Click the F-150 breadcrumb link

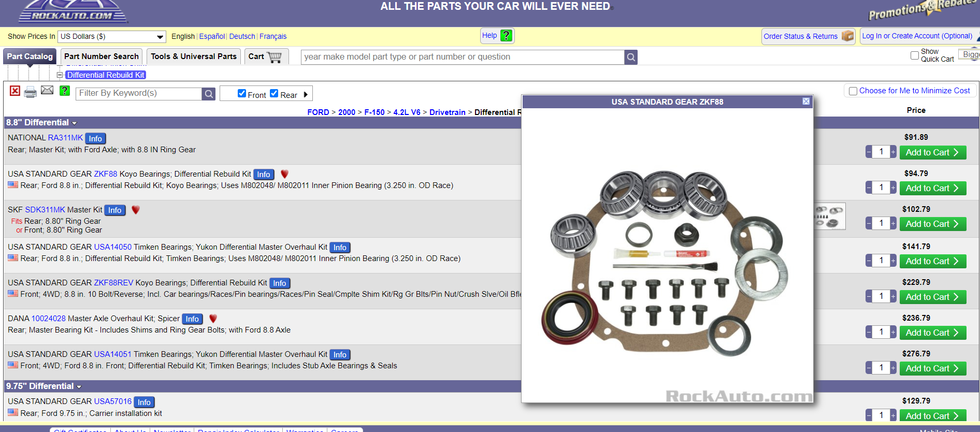[x=374, y=112]
